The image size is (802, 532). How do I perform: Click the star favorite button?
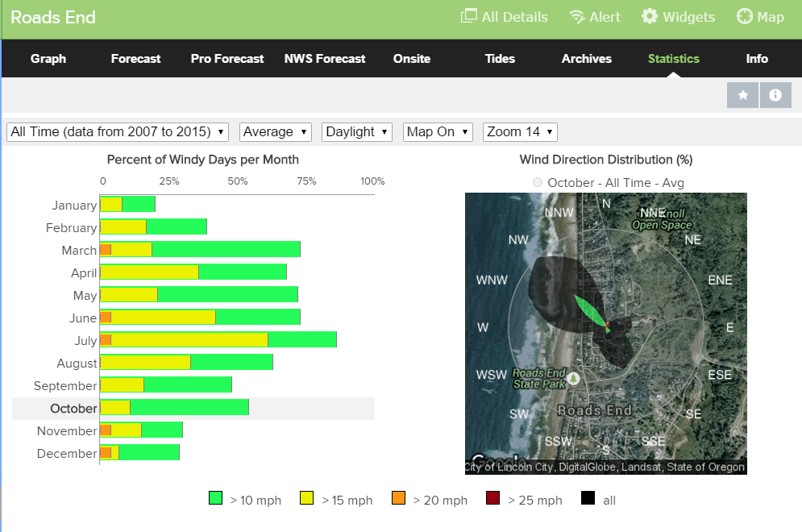[742, 95]
